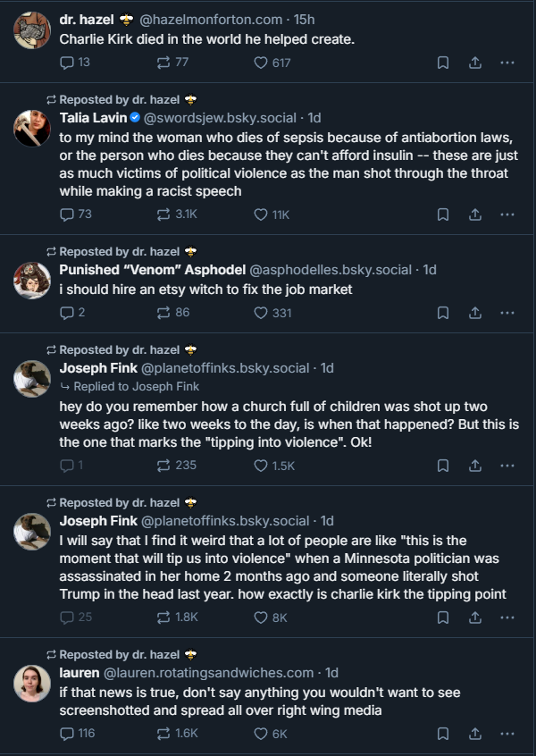The width and height of the screenshot is (536, 756).
Task: Like the church shooting post with 1.5K likes
Action: (261, 466)
